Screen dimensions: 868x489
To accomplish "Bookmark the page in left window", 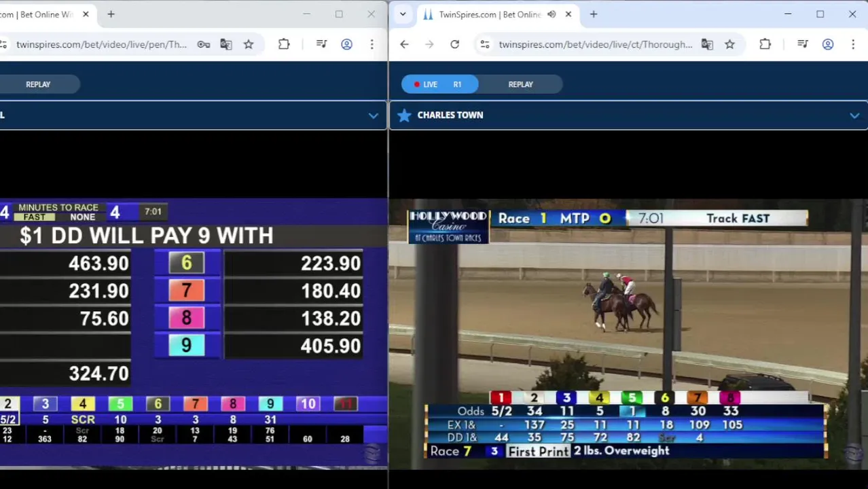I will [249, 44].
